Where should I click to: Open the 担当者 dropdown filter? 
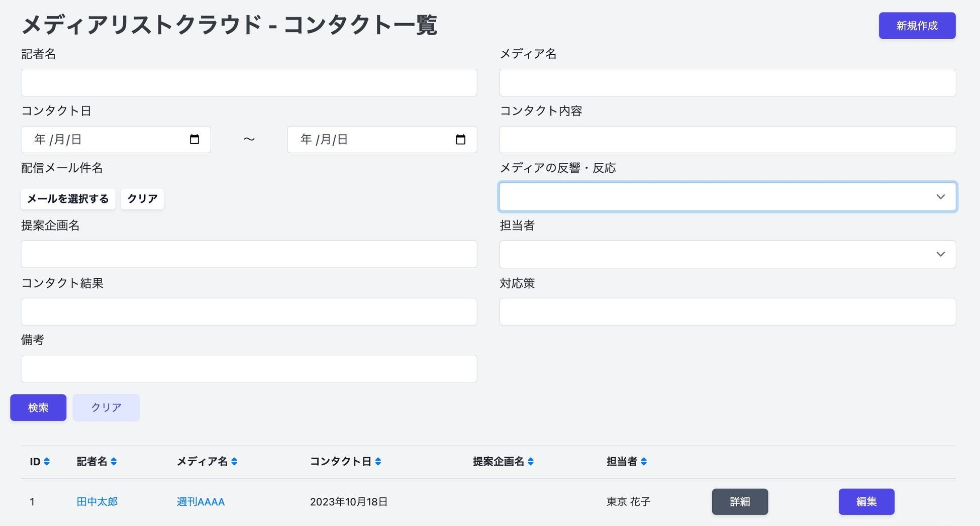pos(727,254)
